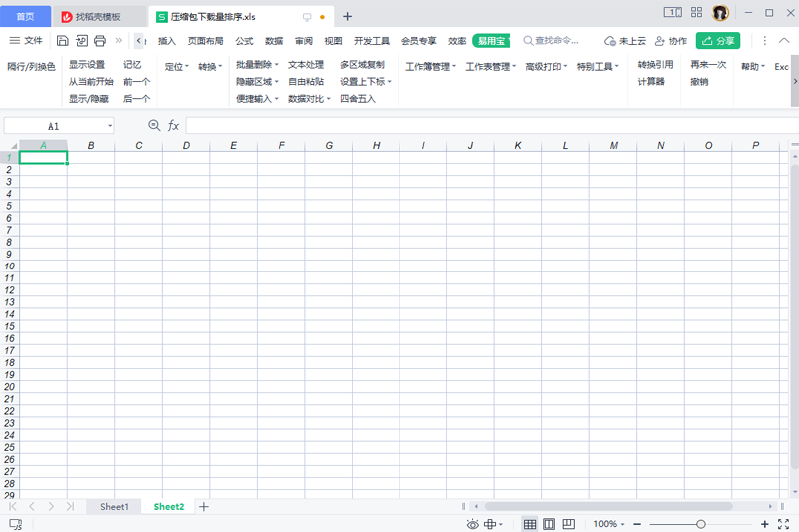This screenshot has width=799, height=532.
Task: Add a new sheet with plus icon
Action: click(x=204, y=507)
